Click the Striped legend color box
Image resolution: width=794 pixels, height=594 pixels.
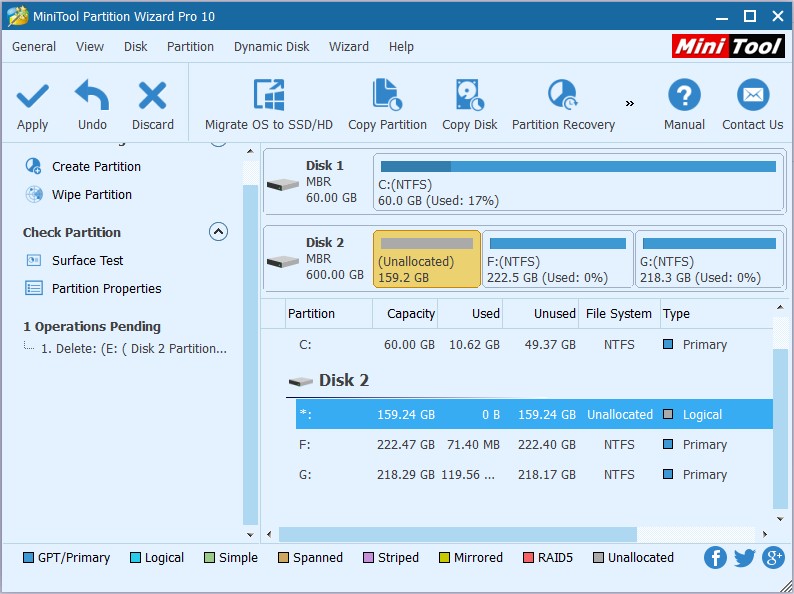tap(368, 558)
